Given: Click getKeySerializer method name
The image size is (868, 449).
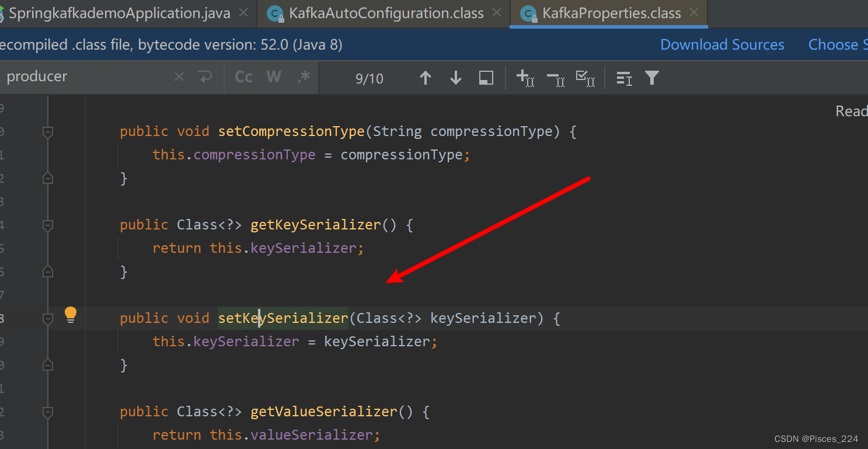Looking at the screenshot, I should (316, 225).
